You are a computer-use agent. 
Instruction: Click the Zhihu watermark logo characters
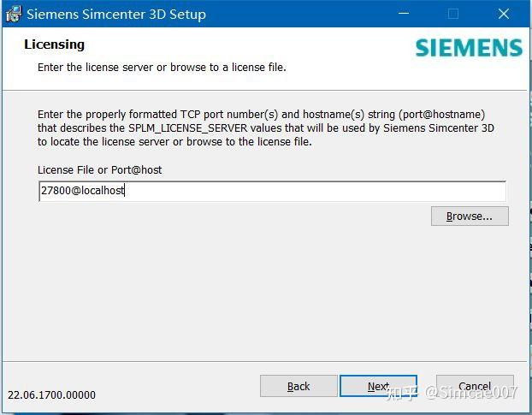(x=402, y=393)
